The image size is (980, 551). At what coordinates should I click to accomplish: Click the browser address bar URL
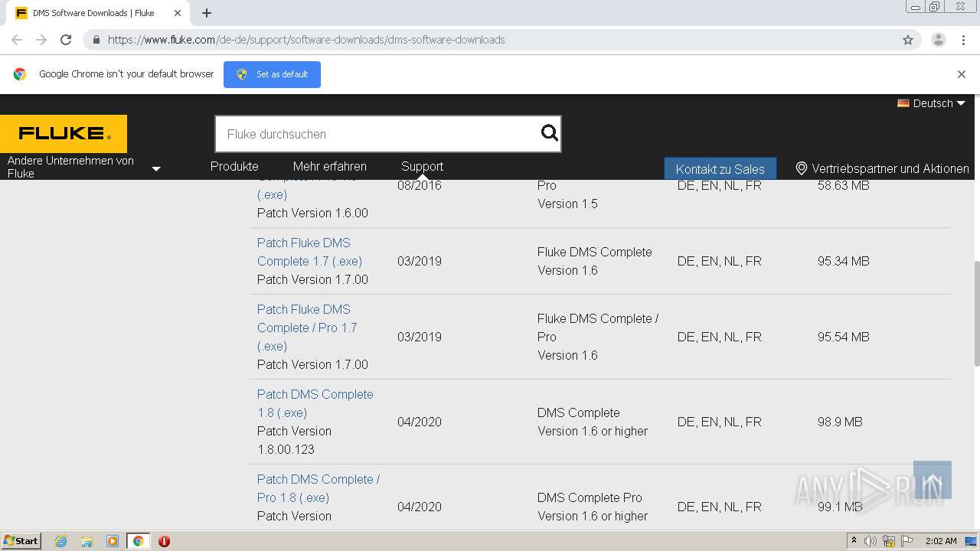(306, 40)
